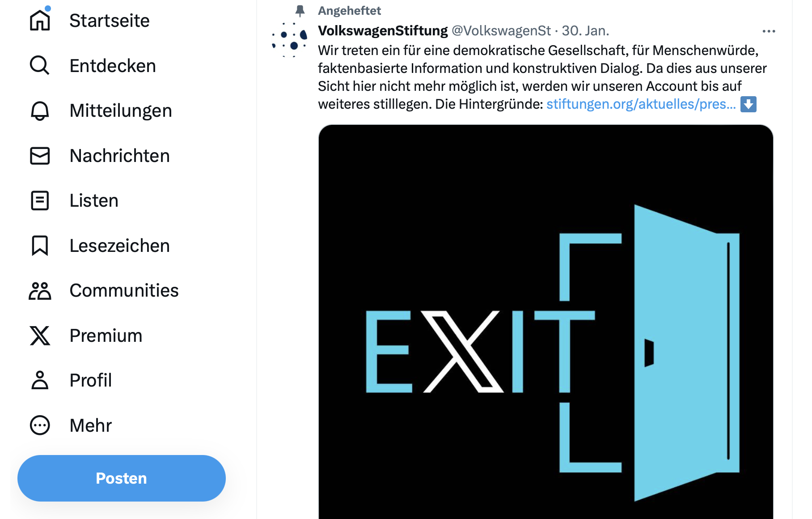Click the @VolkswagenSt handle

(x=501, y=31)
